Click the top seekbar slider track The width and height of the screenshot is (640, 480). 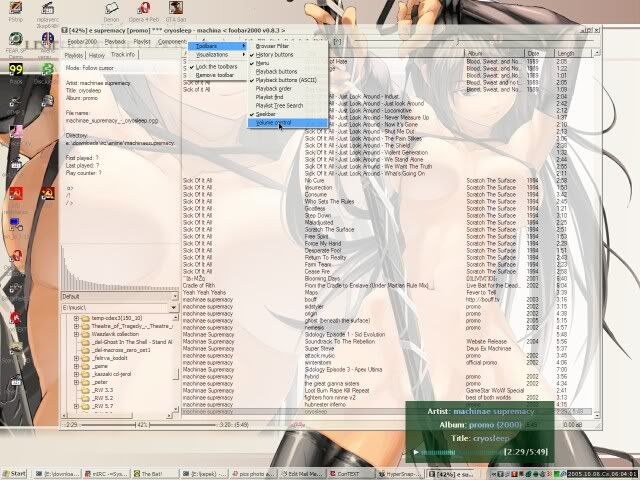[473, 42]
